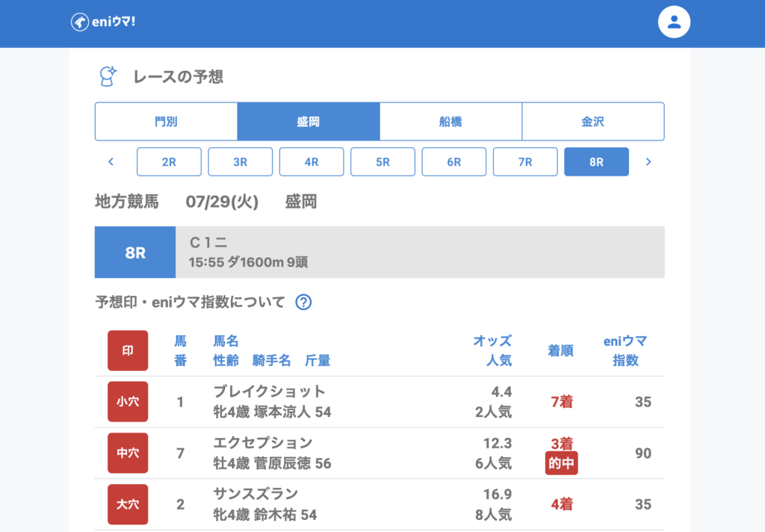The height and width of the screenshot is (532, 765).
Task: Open the 金沢 racecourse tab
Action: coord(592,122)
